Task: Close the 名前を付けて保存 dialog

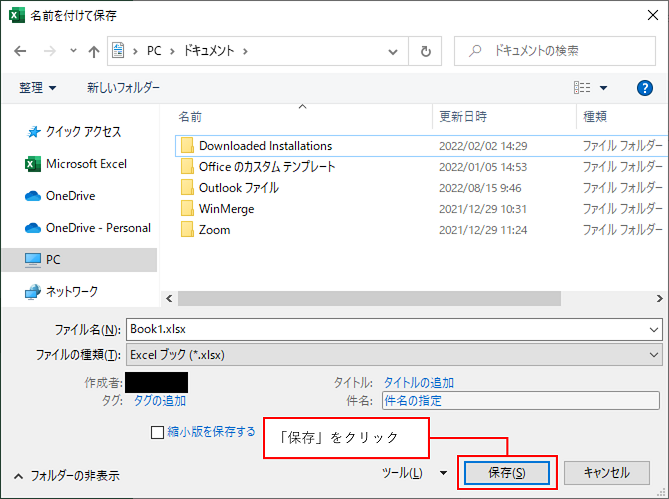Action: point(652,15)
